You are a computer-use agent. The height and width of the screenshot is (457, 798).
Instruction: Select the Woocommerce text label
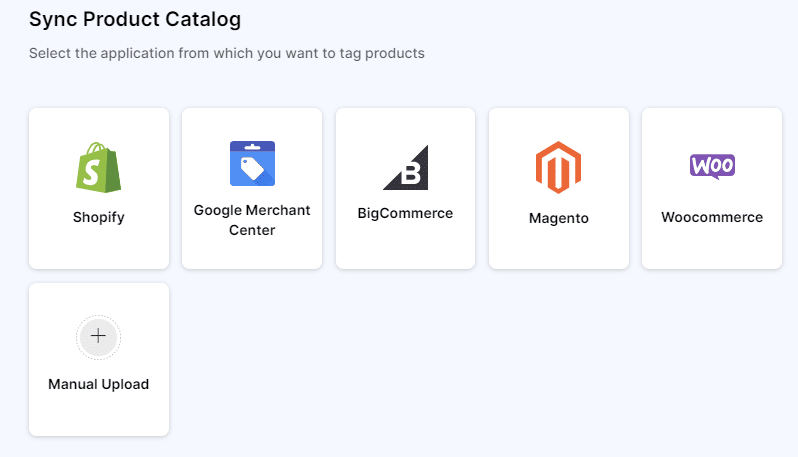712,217
